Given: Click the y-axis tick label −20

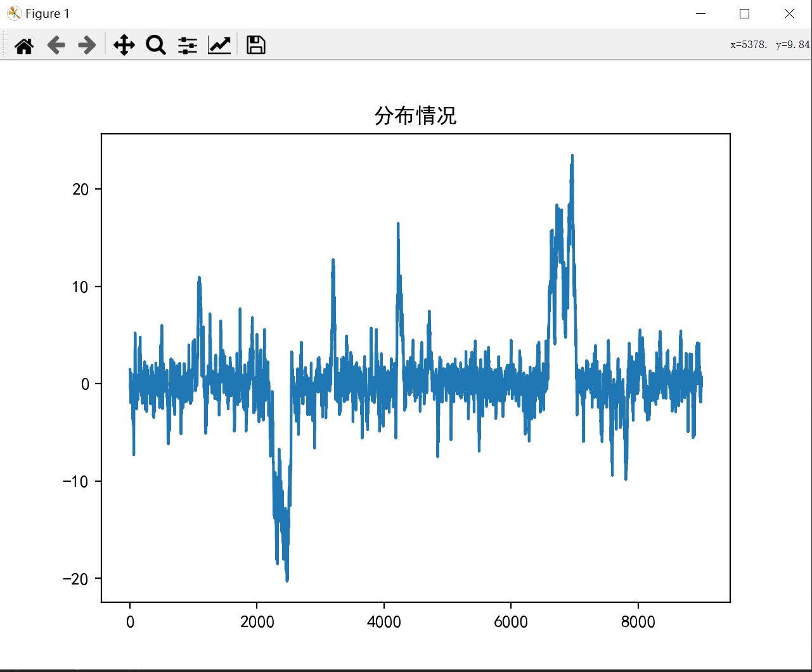Looking at the screenshot, I should tap(76, 579).
